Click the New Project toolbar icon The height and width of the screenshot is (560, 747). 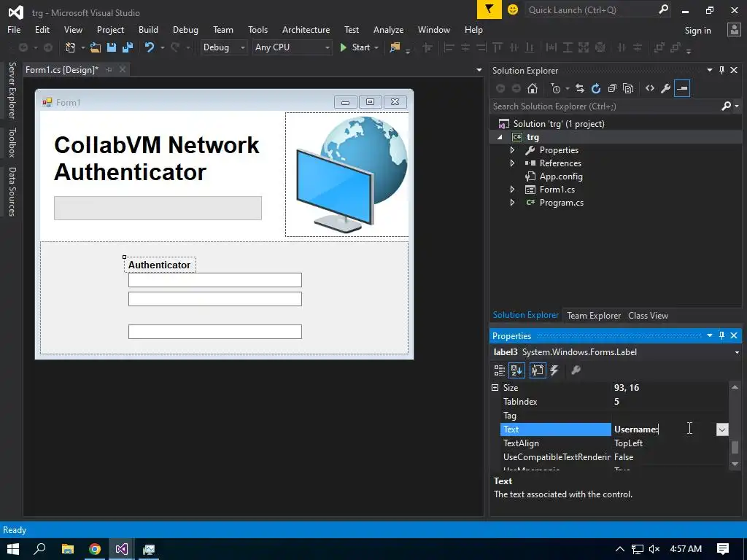click(x=71, y=47)
